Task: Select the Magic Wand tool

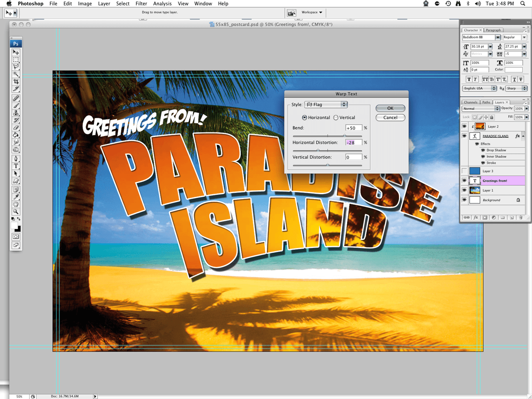Action: coord(16,74)
